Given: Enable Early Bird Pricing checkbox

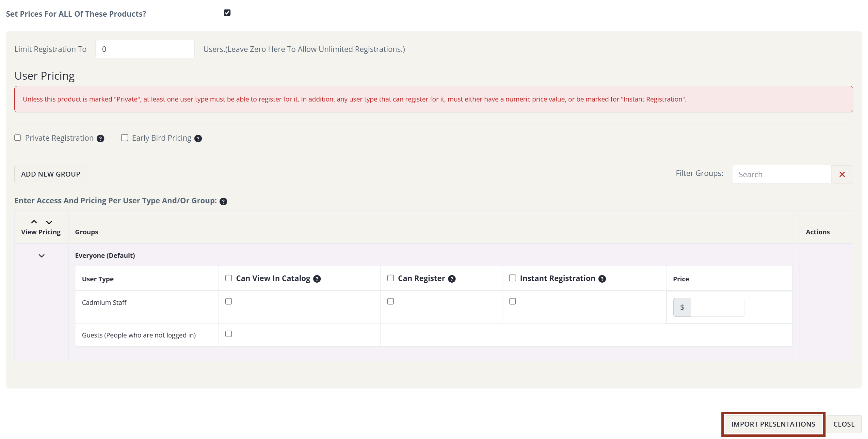Looking at the screenshot, I should point(125,138).
